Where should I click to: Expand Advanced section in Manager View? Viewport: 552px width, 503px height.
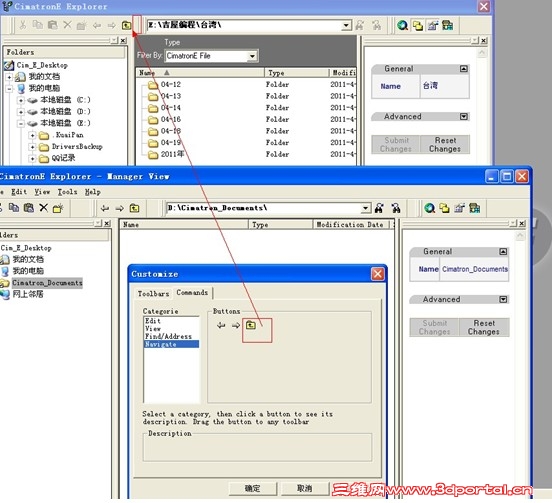(503, 299)
